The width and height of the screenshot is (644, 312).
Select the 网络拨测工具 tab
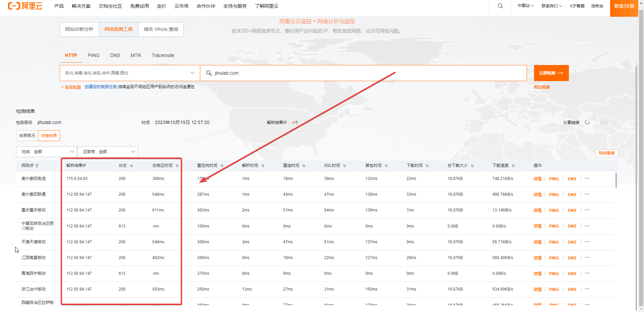pos(119,29)
